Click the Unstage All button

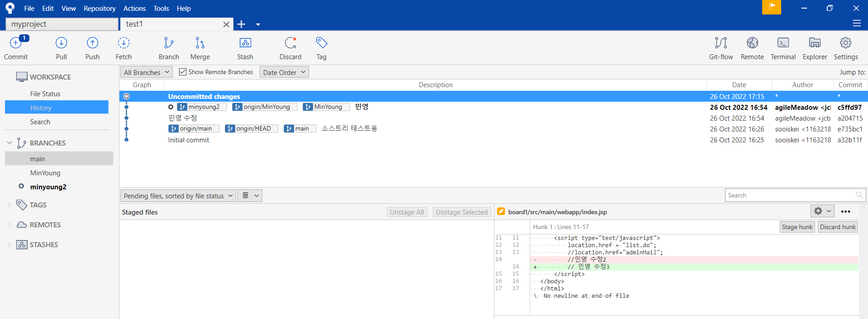(407, 212)
